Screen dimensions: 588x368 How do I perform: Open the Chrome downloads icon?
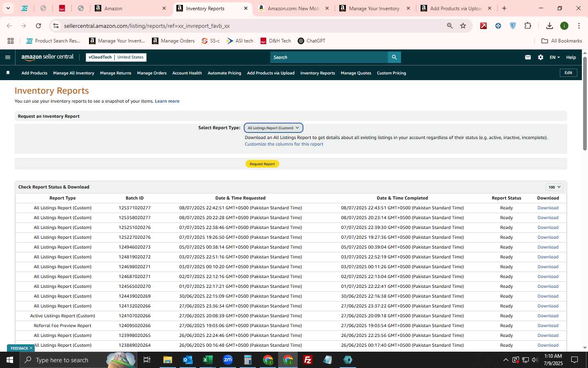coord(550,26)
